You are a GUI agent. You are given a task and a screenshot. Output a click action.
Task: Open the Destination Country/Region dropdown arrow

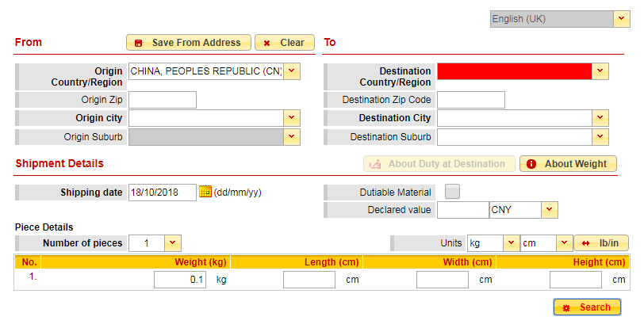600,72
